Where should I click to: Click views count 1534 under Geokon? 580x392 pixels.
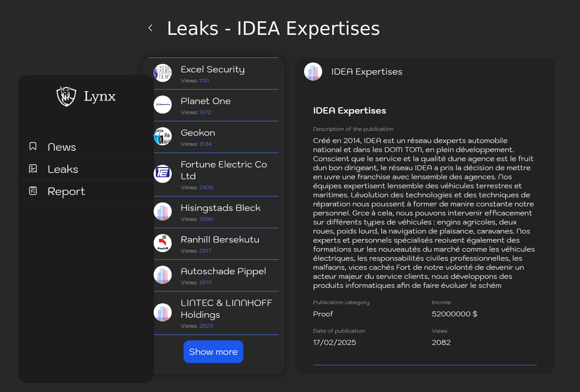click(205, 144)
